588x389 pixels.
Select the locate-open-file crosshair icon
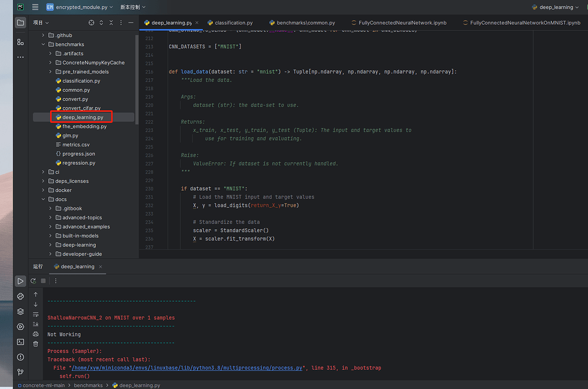tap(91, 22)
